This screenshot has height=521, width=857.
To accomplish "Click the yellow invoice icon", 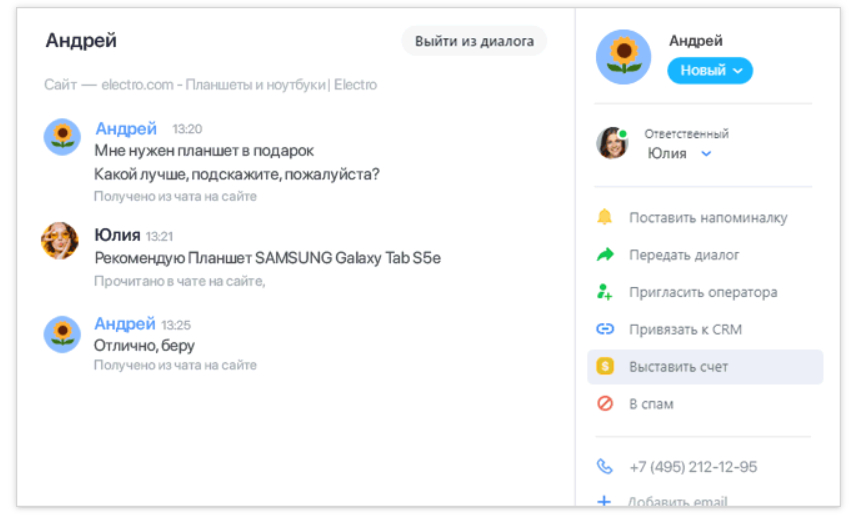I will point(604,367).
